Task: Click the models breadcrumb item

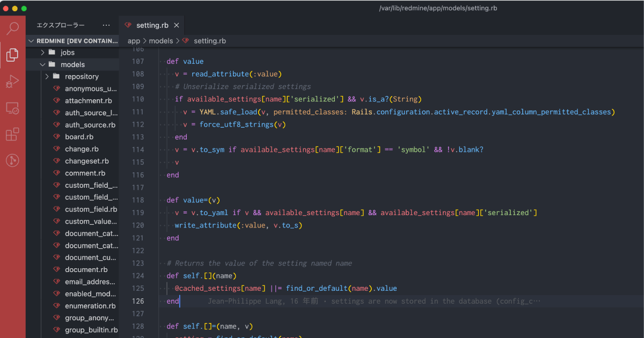Action: 161,40
